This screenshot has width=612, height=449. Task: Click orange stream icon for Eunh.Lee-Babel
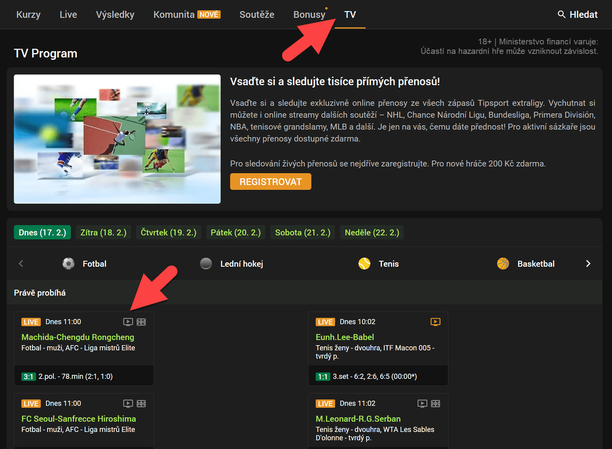(435, 322)
